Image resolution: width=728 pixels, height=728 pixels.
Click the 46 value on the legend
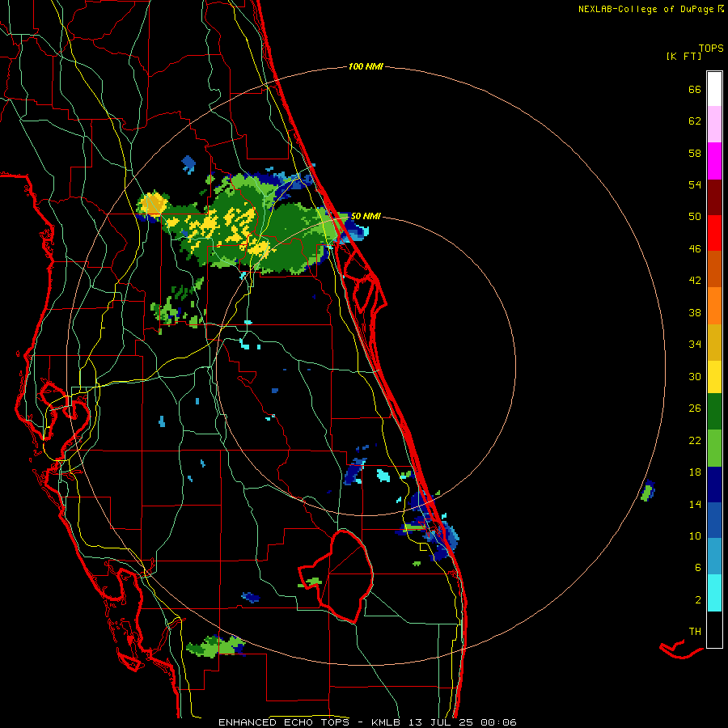pos(695,249)
